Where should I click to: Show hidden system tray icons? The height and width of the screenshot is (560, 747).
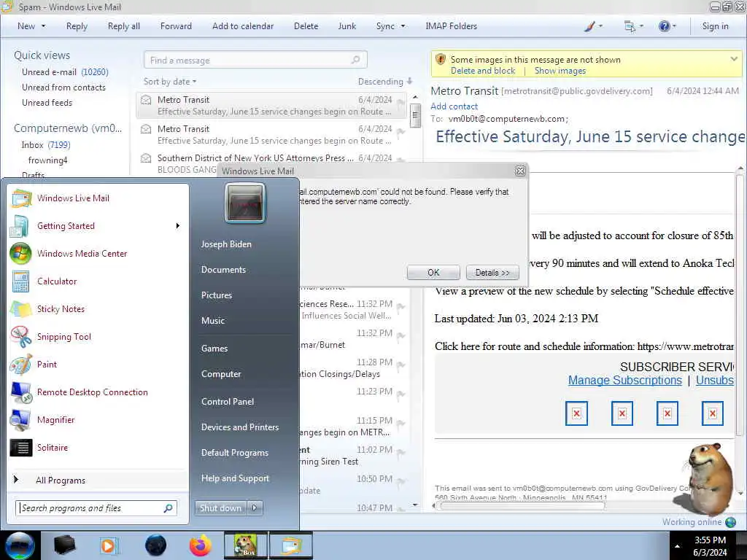[x=677, y=546]
